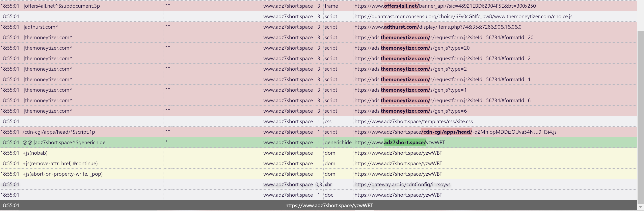Image resolution: width=644 pixels, height=211 pixels.
Task: Click the +js(nobab) scriptlet entry
Action: point(35,153)
